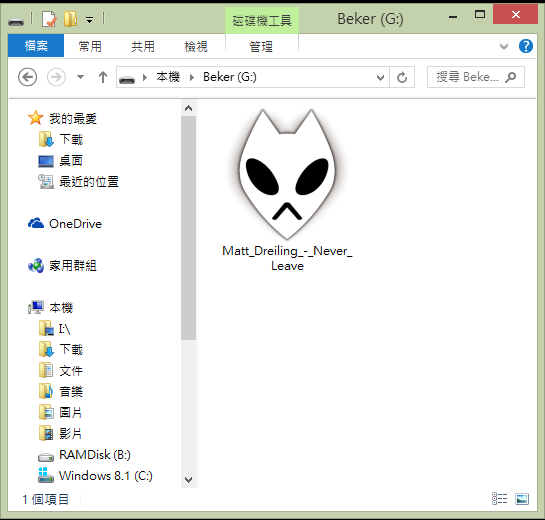The image size is (545, 520).
Task: Switch to details view in the status bar
Action: click(x=499, y=499)
